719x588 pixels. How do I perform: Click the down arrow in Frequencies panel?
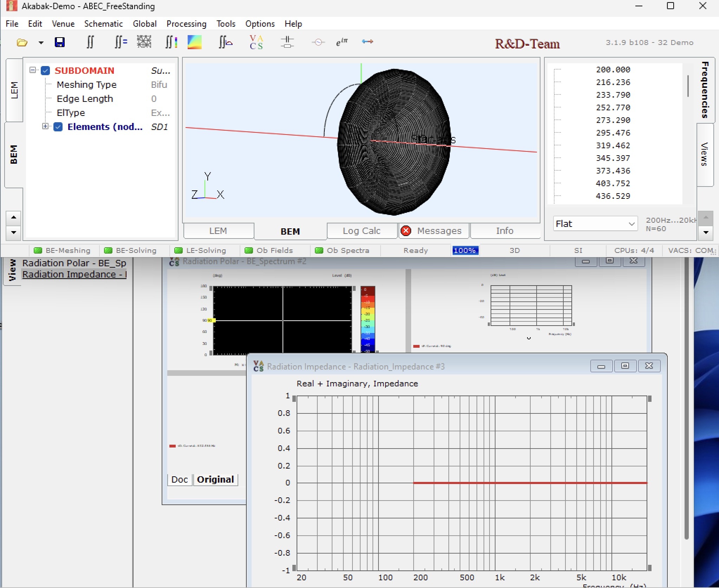point(706,232)
